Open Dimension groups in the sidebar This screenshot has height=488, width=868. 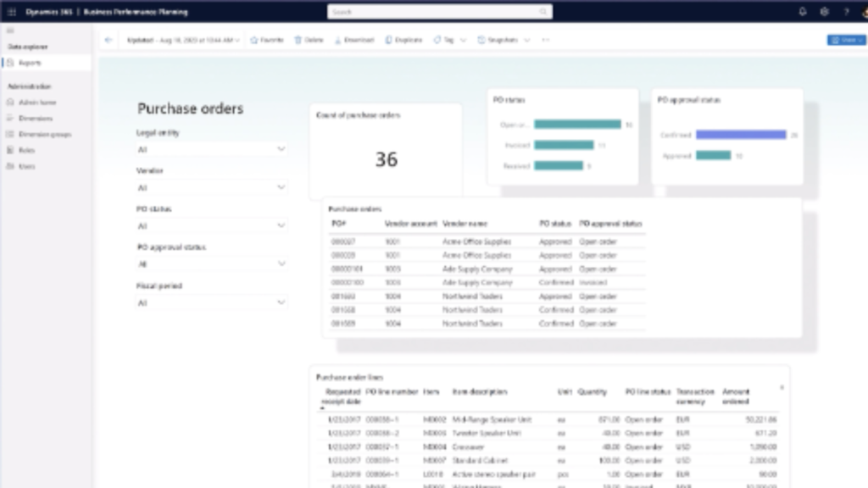pos(44,134)
